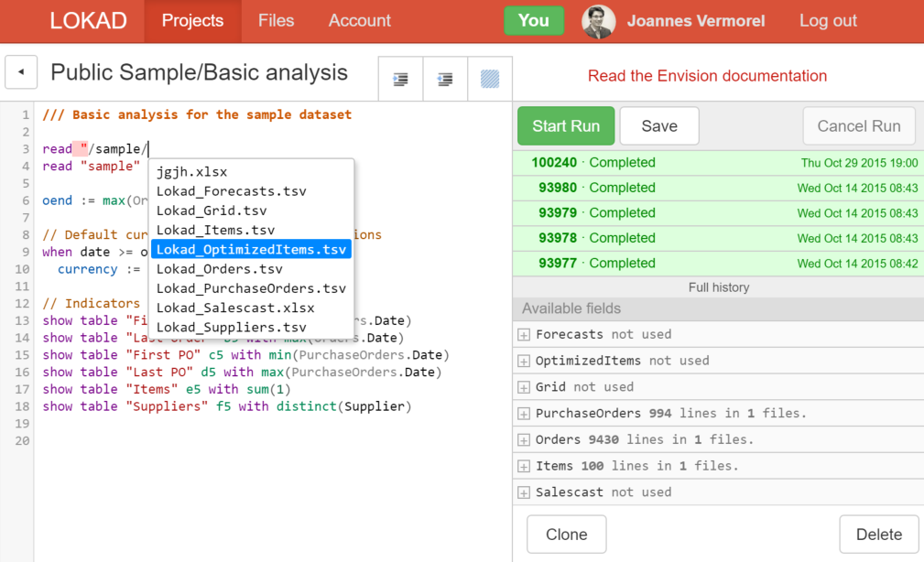
Task: Click the Clone button
Action: click(566, 535)
